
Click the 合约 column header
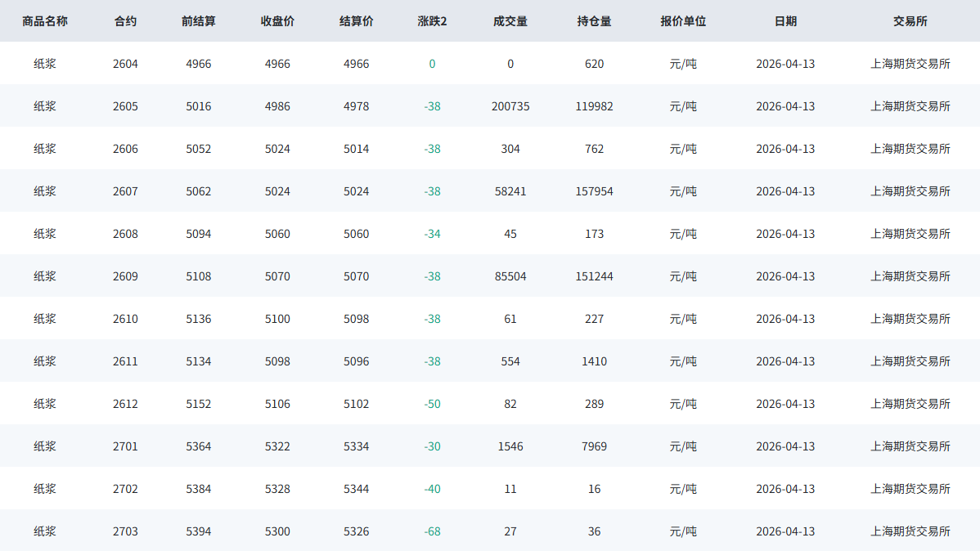click(125, 21)
